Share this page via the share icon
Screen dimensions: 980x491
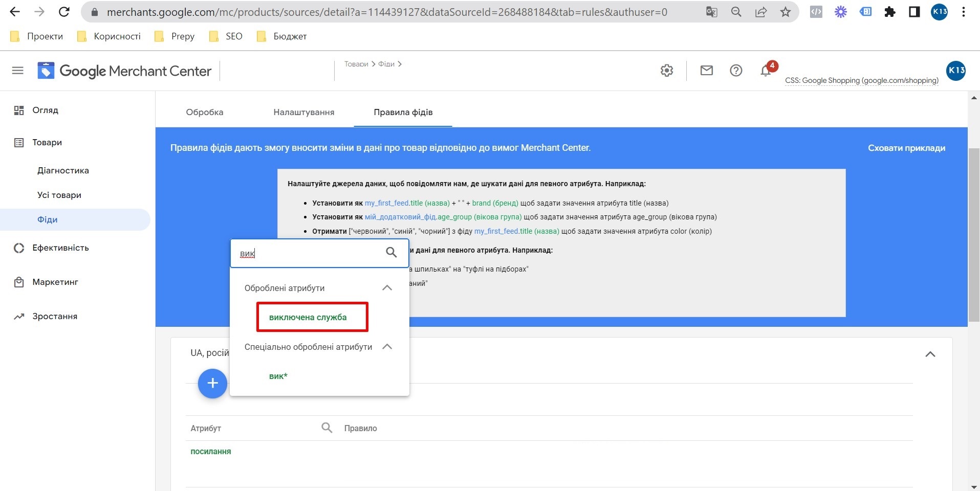pos(761,12)
